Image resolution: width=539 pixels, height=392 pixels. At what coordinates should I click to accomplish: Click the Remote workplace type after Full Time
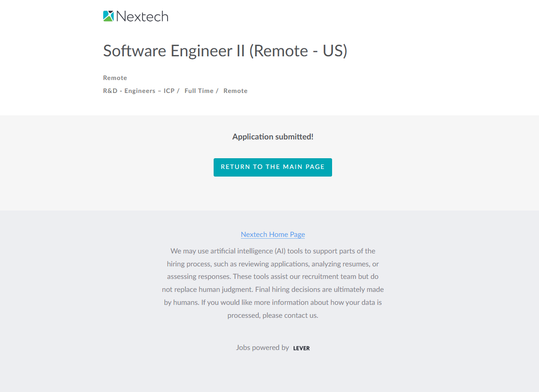[235, 91]
